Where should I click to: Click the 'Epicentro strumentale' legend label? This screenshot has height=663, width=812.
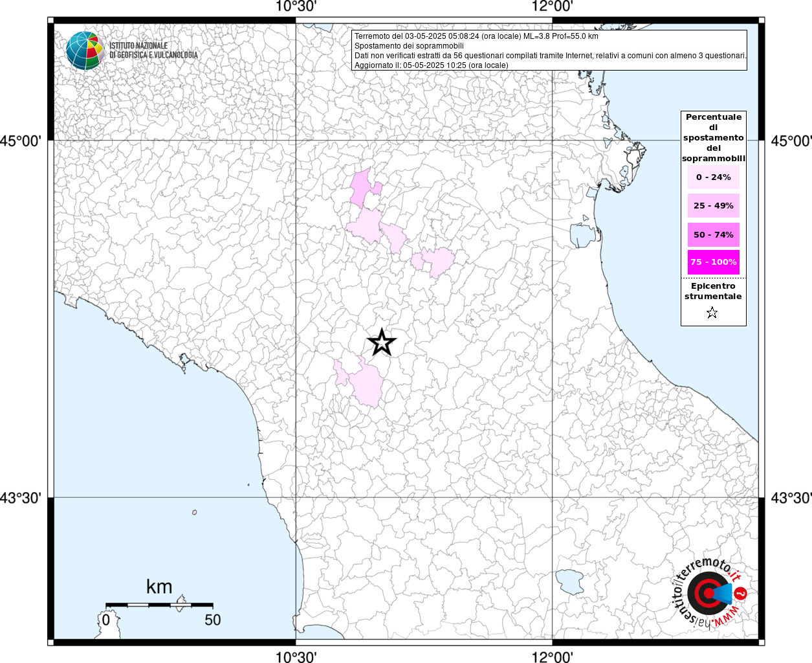pyautogui.click(x=713, y=291)
